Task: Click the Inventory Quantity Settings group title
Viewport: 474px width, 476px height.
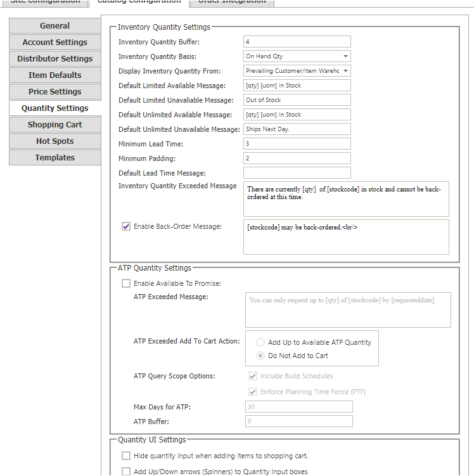Action: [164, 27]
